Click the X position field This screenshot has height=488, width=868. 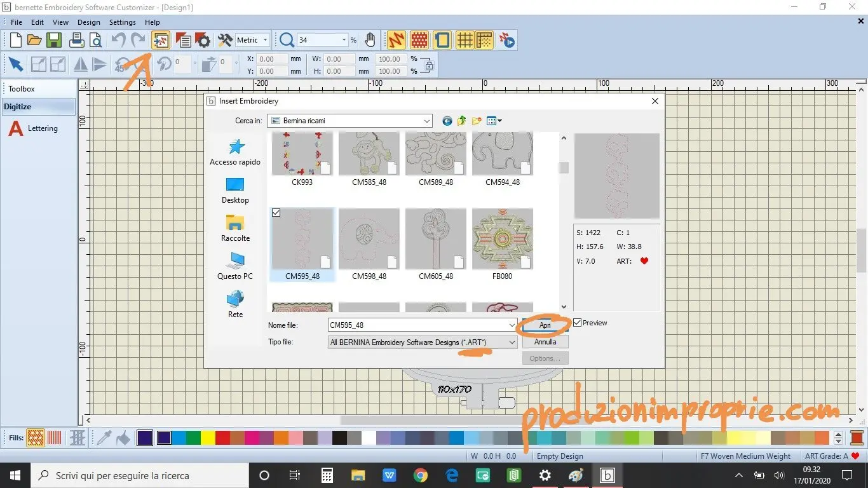pos(273,59)
